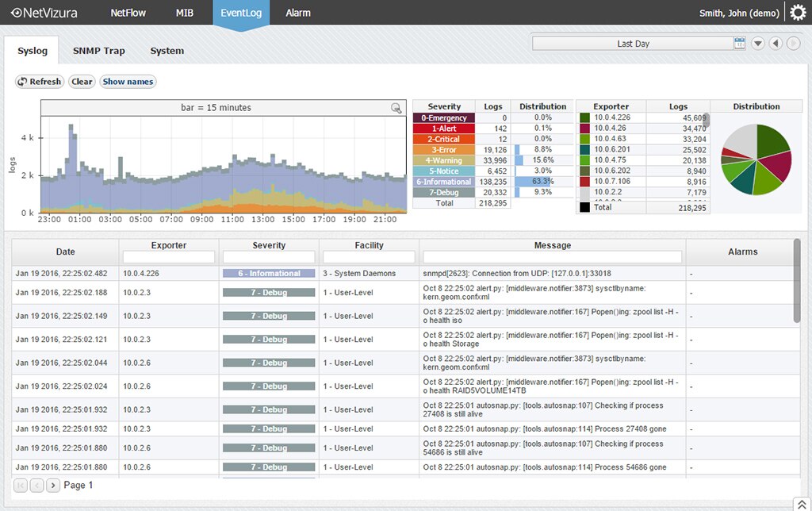Click the Last Day time range field
Screen dimensions: 812x511
pyautogui.click(x=633, y=44)
